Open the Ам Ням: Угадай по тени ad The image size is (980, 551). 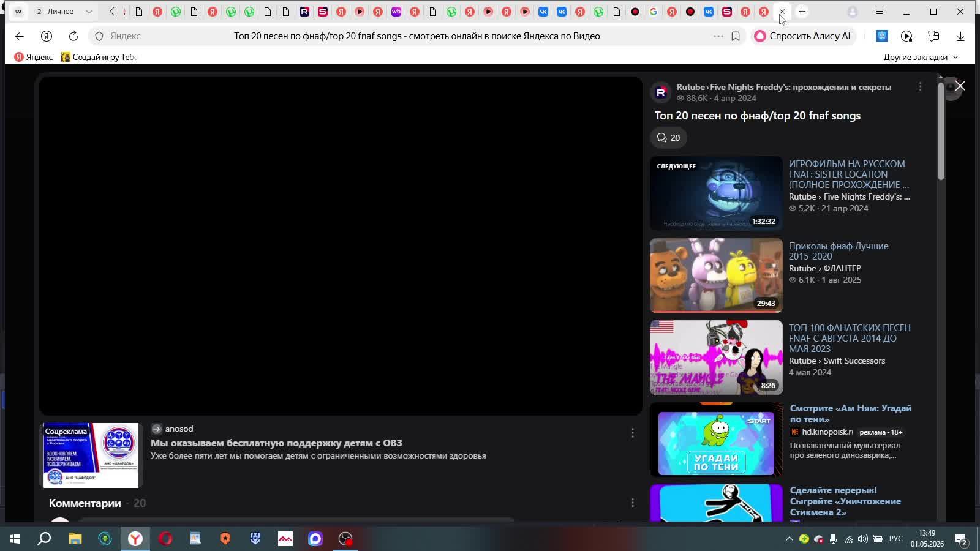[851, 413]
